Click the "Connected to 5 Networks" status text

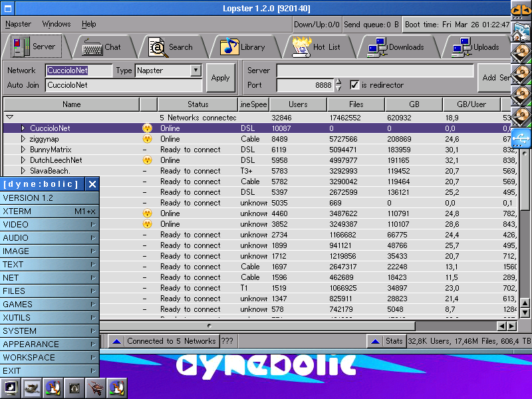coord(172,341)
